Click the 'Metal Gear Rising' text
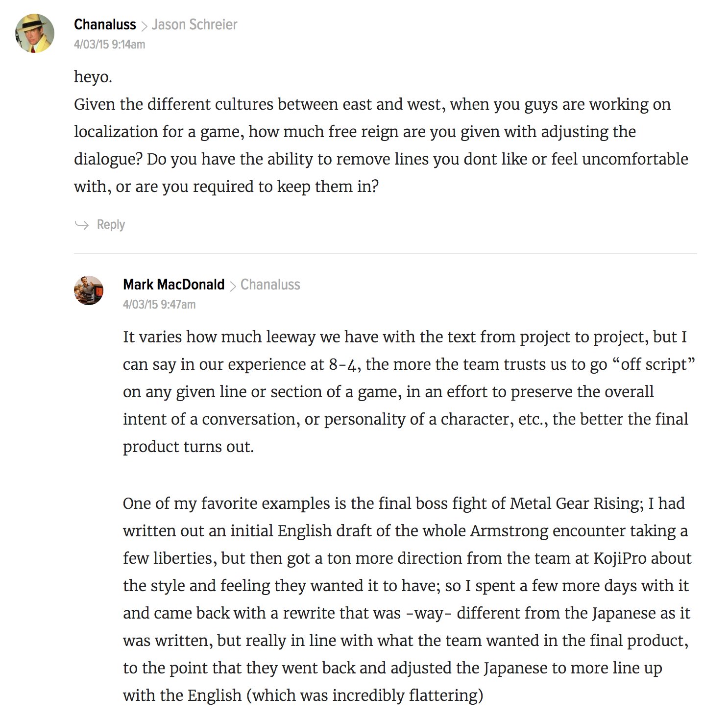Viewport: 728px width, 718px height. (577, 503)
